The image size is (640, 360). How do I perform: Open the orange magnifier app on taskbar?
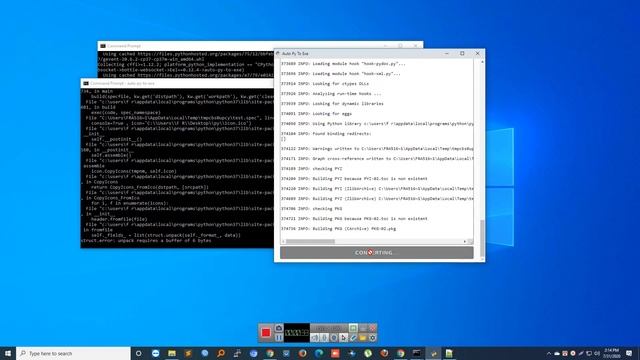click(221, 353)
